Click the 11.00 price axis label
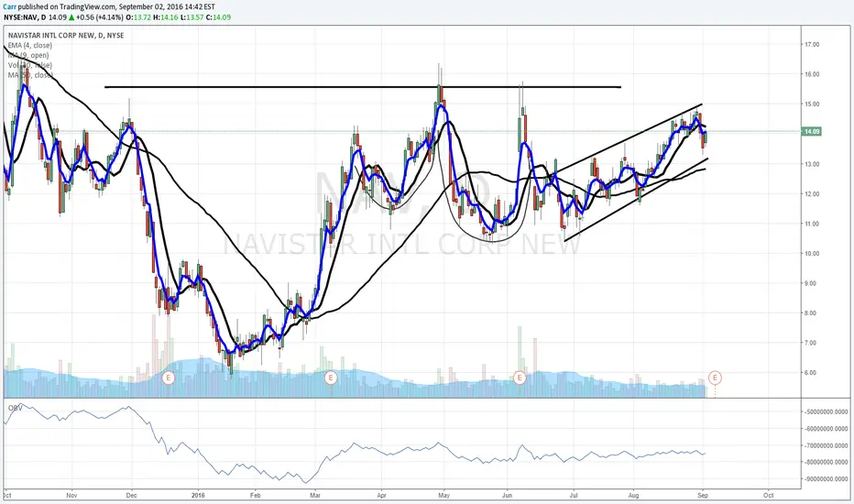The width and height of the screenshot is (854, 504). (812, 224)
